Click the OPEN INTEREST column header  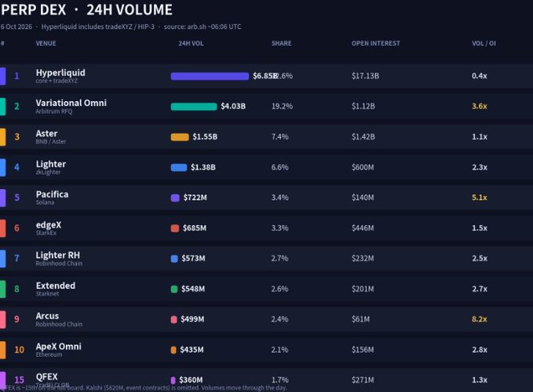coord(376,43)
